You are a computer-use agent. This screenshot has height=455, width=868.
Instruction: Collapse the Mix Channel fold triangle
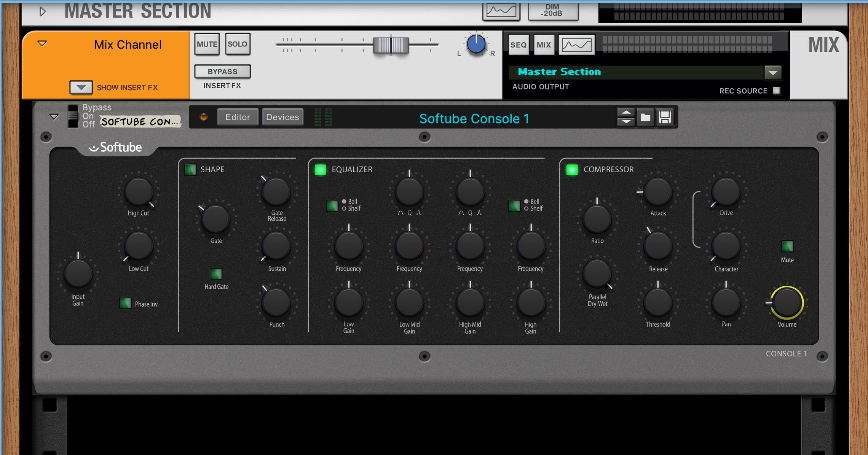tap(42, 43)
